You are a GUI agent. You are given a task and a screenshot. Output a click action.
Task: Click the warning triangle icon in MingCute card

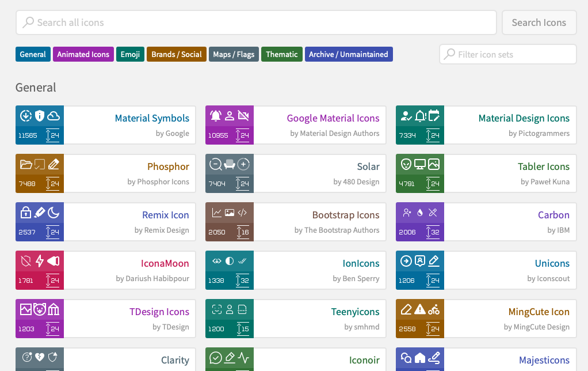coord(420,309)
